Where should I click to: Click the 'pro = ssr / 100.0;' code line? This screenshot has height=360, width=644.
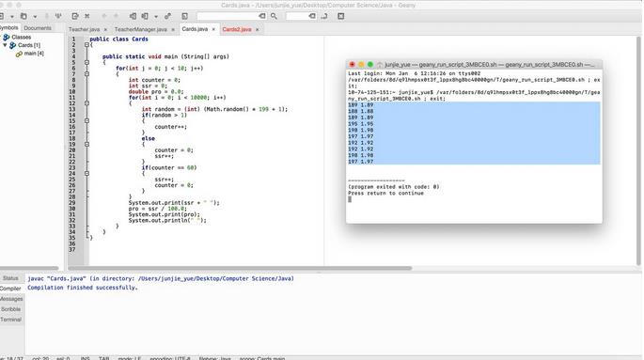pos(157,209)
